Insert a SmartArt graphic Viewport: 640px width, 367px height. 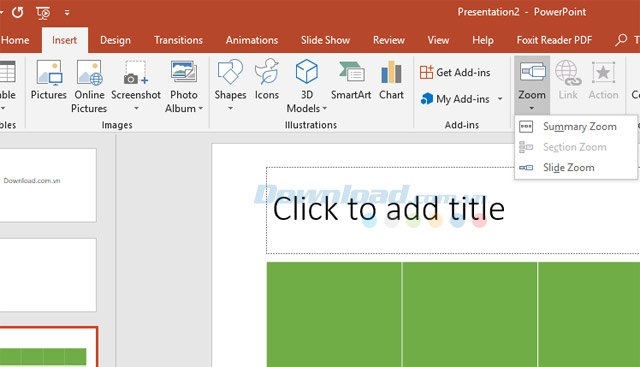click(351, 80)
